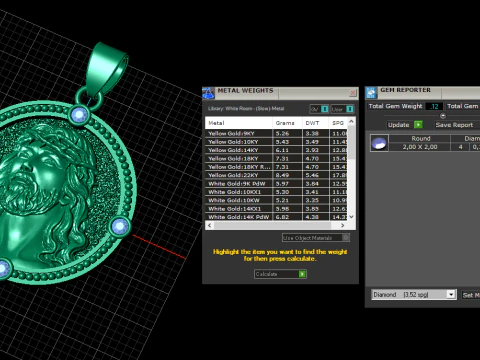Click metal list scroll up arrow

pos(351,122)
